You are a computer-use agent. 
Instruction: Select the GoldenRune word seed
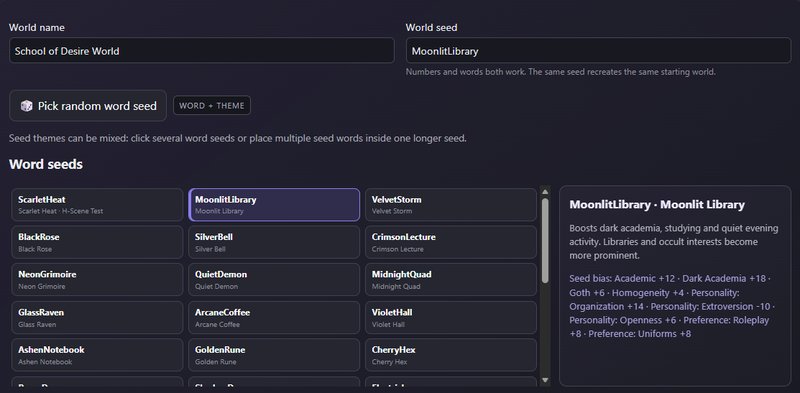274,355
